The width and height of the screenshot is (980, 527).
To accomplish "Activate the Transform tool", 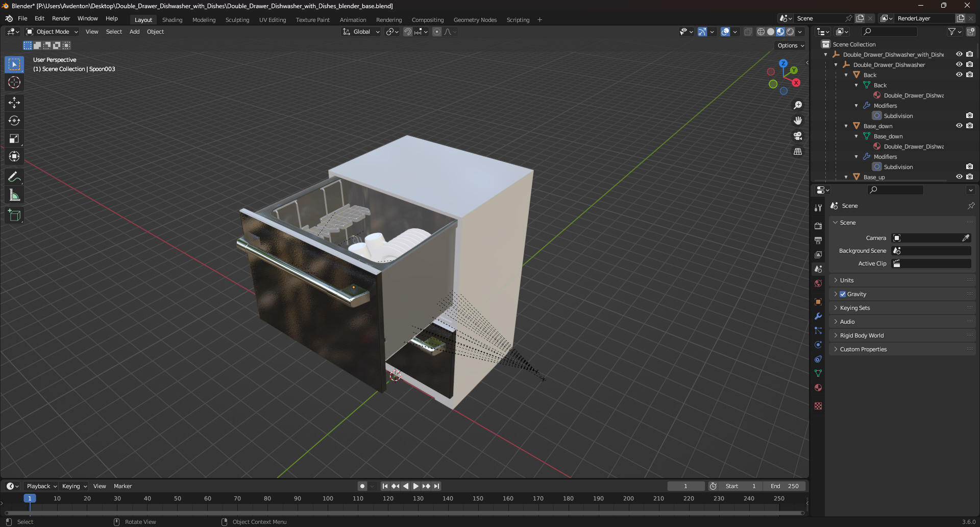I will point(14,156).
